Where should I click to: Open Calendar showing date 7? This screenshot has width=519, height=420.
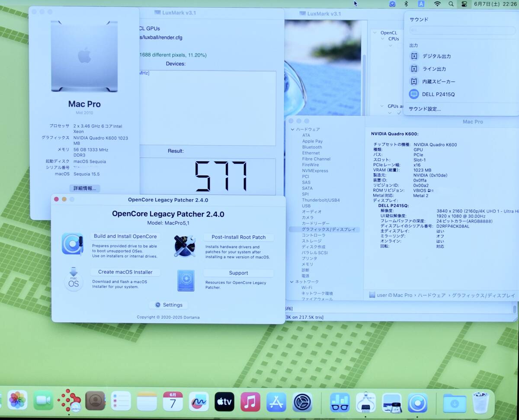[173, 401]
